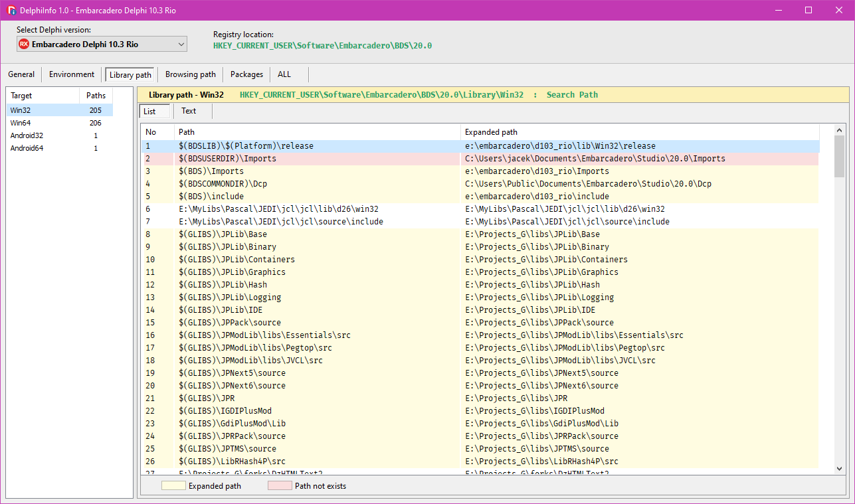Click the yellow Expanded path legend swatch
This screenshot has width=855, height=504.
(x=173, y=486)
